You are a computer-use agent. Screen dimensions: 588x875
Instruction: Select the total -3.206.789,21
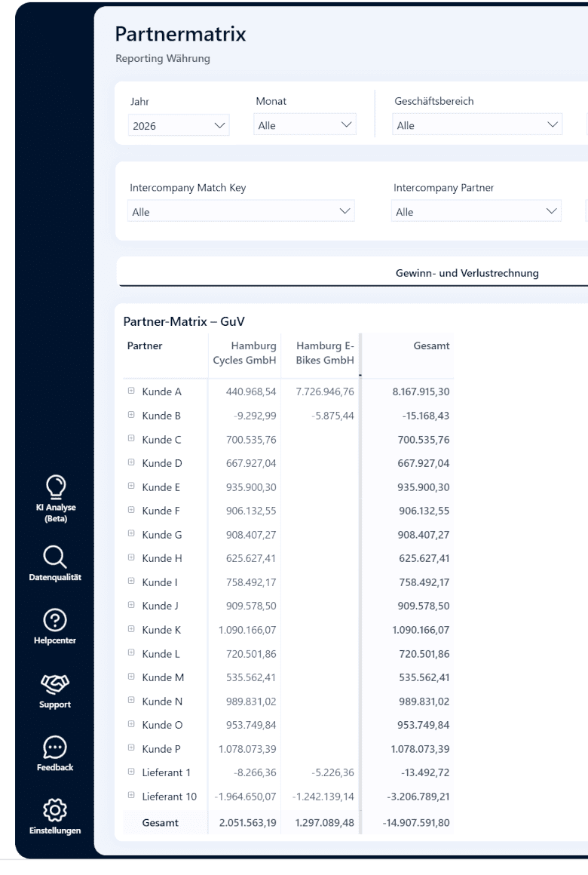tap(418, 797)
